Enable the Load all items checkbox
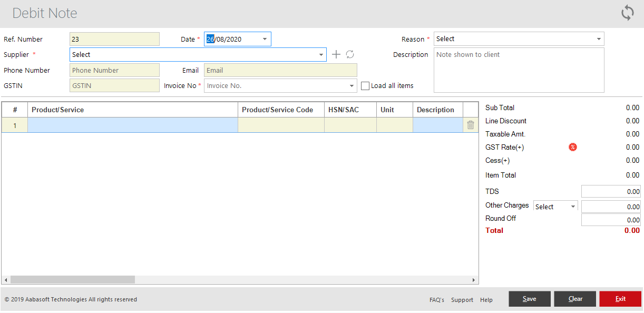The image size is (644, 313). 365,85
